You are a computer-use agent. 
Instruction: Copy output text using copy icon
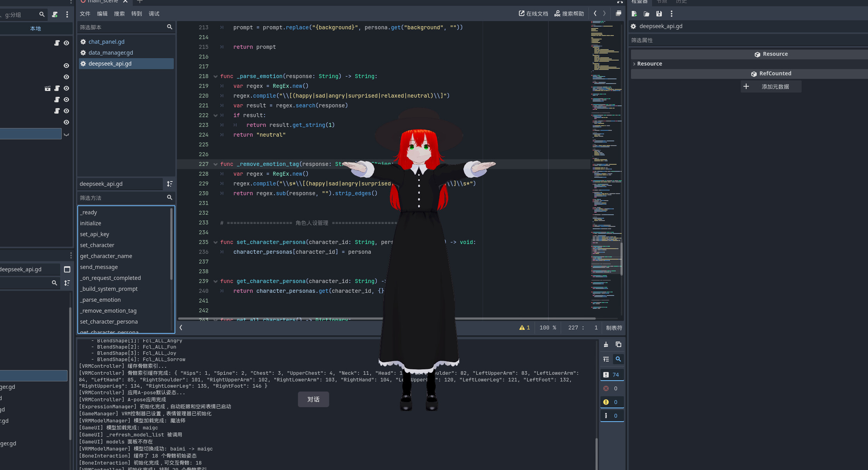click(x=618, y=344)
